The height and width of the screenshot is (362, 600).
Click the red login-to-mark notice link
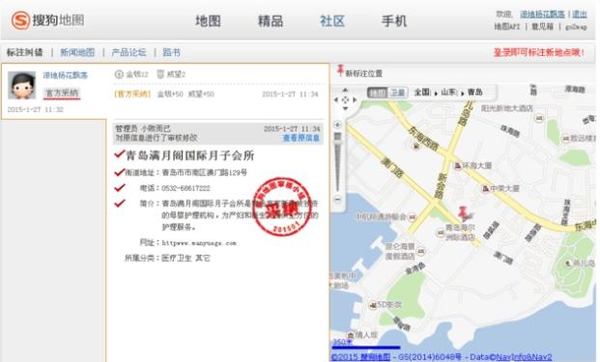539,52
